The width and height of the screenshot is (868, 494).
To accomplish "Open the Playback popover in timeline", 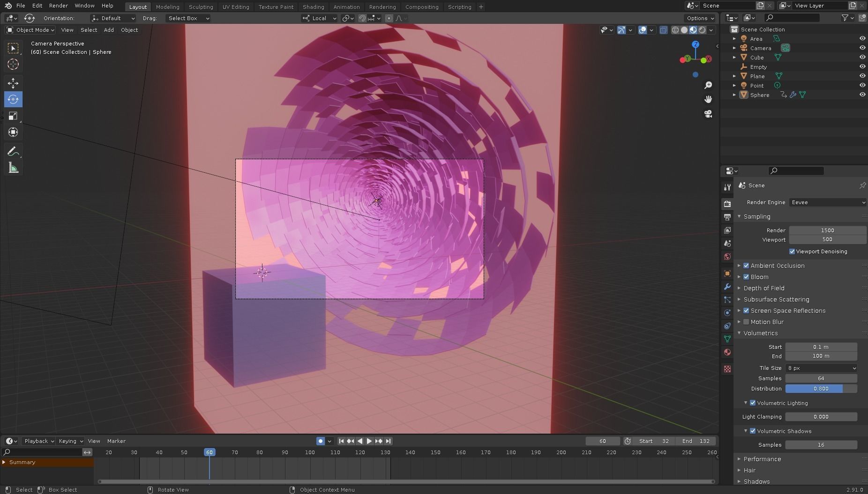I will [38, 441].
